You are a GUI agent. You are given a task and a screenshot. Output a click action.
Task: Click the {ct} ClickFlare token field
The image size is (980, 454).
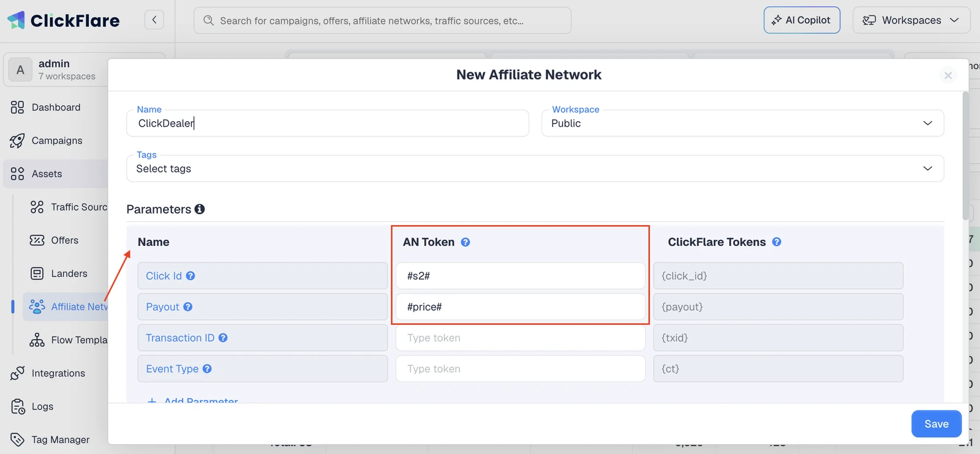coord(778,369)
